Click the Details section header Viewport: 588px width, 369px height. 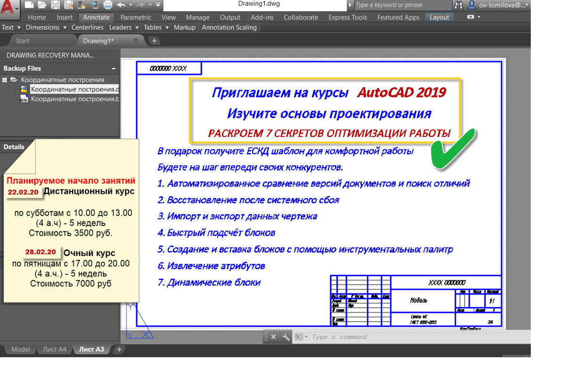click(14, 147)
